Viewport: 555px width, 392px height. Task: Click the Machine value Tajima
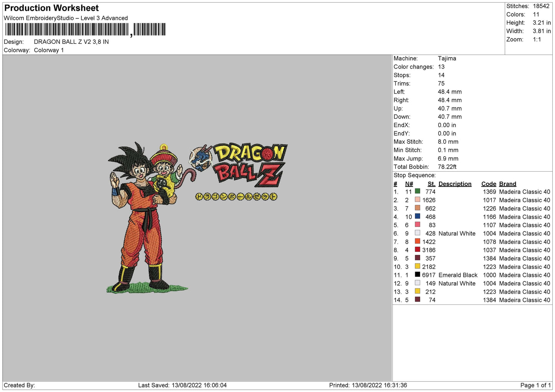coord(447,58)
